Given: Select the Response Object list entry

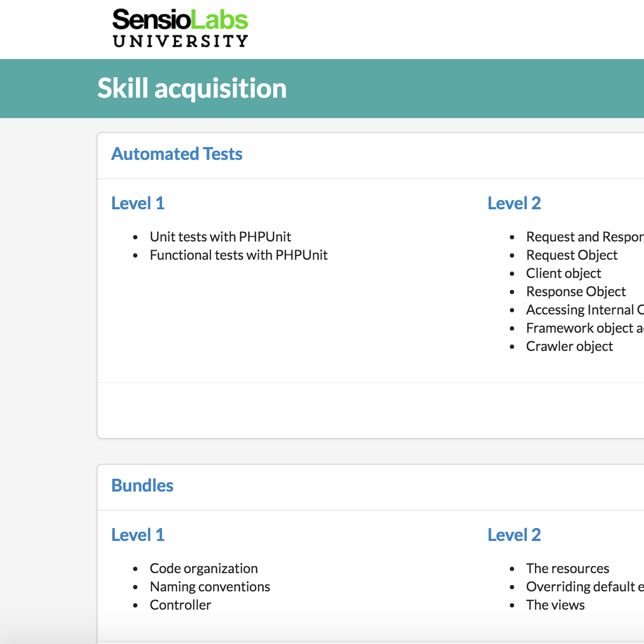Looking at the screenshot, I should click(x=576, y=291).
